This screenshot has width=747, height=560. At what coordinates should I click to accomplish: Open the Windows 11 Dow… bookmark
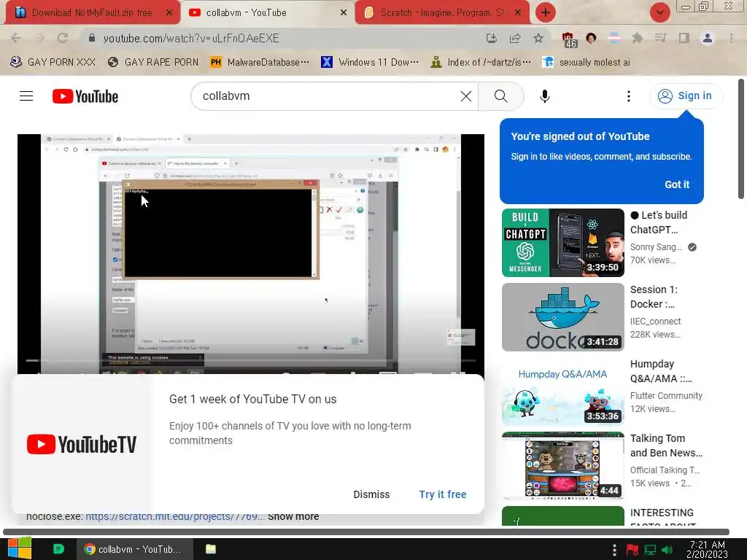(370, 62)
